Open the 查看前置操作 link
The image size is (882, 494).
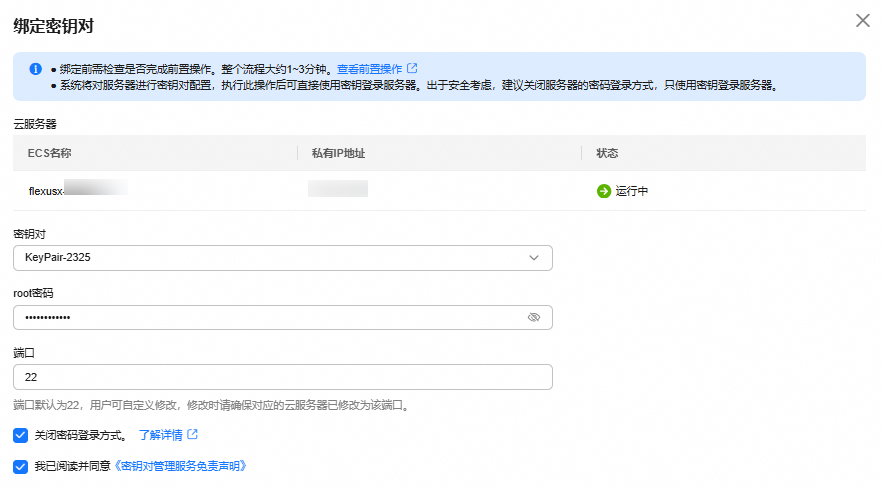click(x=369, y=69)
